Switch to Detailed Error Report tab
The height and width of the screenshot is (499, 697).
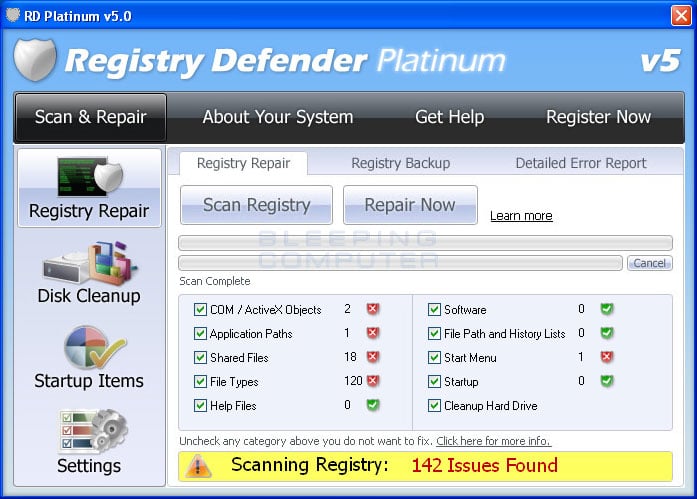click(x=581, y=164)
